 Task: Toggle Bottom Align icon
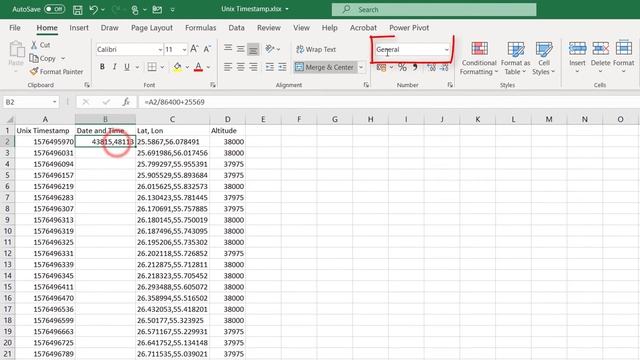click(x=253, y=49)
